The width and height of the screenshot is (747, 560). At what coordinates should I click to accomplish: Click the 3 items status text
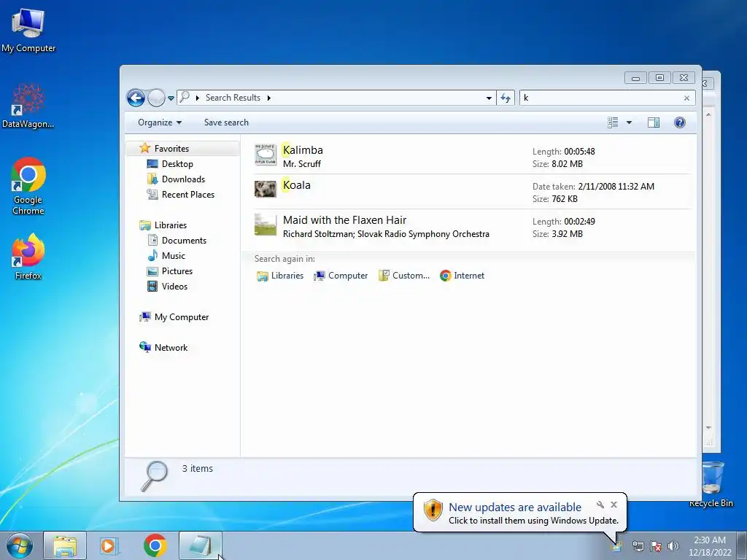point(197,469)
